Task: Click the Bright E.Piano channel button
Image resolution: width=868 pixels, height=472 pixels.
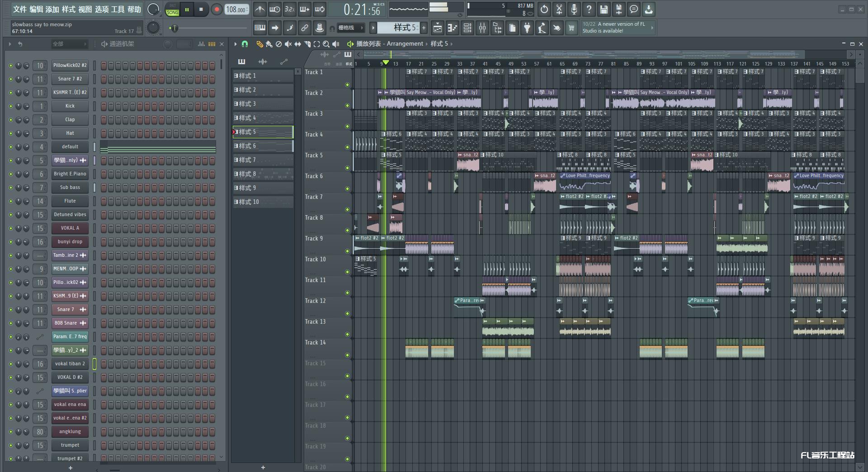Action: pos(70,174)
